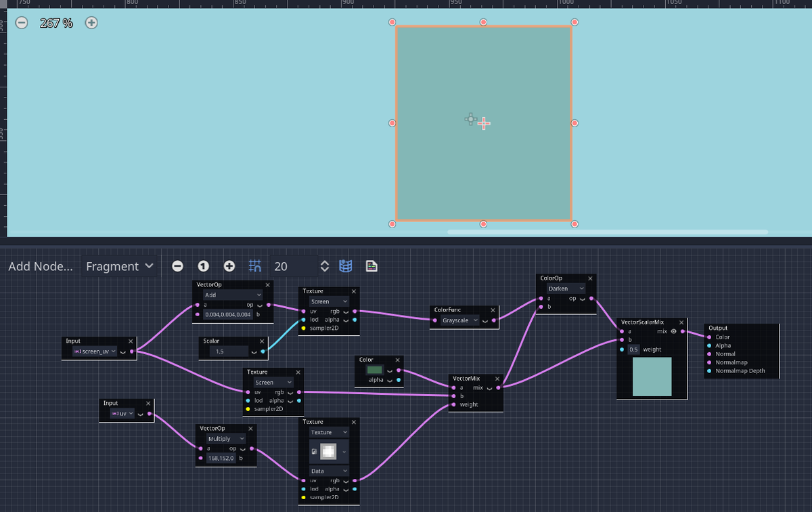Open the Screen dropdown in top Texture node
812x512 pixels.
(x=329, y=301)
